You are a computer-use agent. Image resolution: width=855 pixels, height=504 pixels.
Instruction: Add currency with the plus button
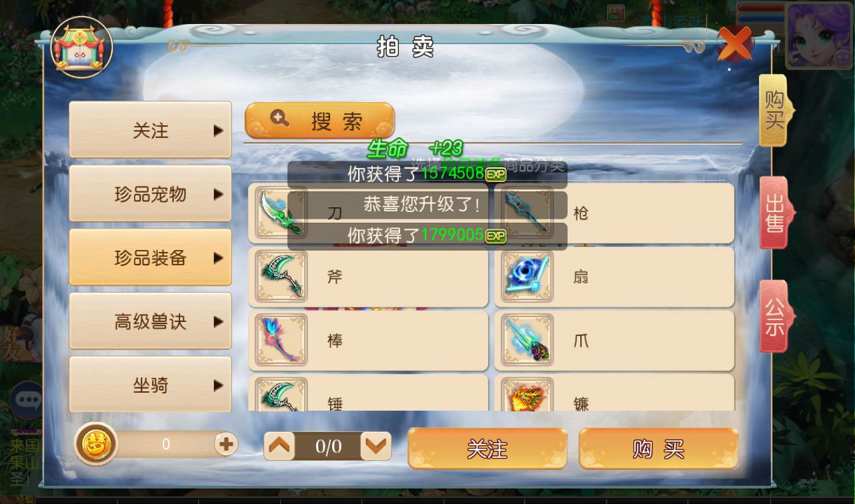(226, 444)
